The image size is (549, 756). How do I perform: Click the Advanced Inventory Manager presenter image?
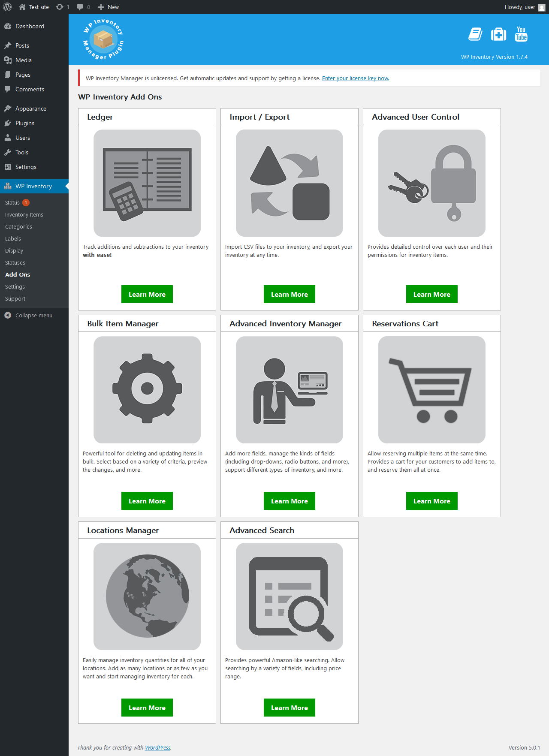290,390
